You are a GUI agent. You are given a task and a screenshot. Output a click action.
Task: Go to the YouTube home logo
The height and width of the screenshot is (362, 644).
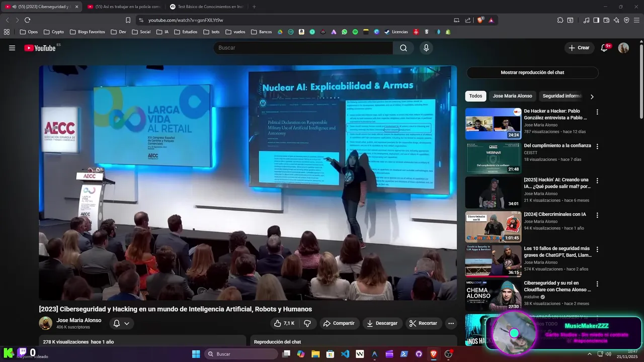point(40,48)
